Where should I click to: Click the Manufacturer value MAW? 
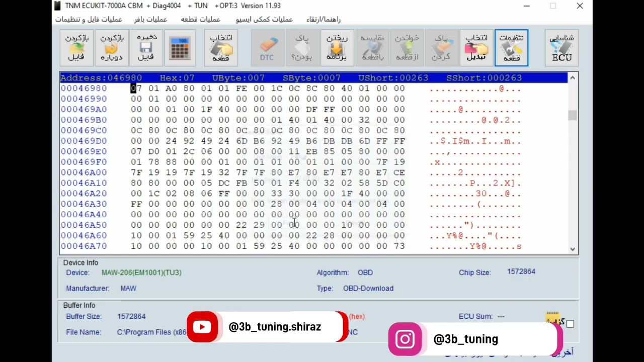pos(128,289)
